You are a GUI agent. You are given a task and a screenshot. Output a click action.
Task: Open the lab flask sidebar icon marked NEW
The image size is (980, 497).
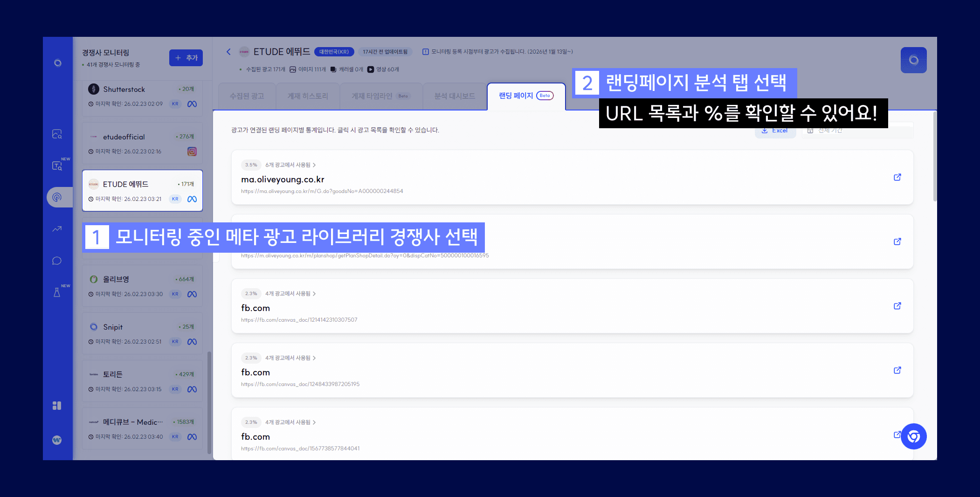click(x=57, y=292)
